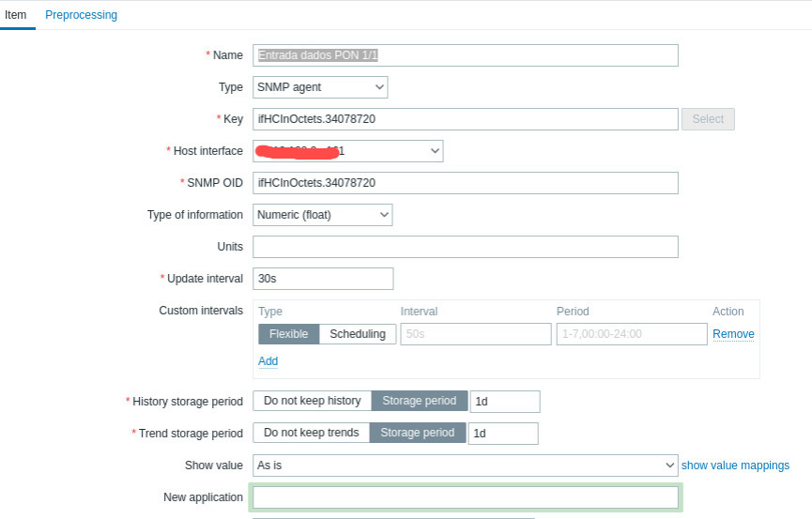Focus the Units input field

pyautogui.click(x=466, y=247)
